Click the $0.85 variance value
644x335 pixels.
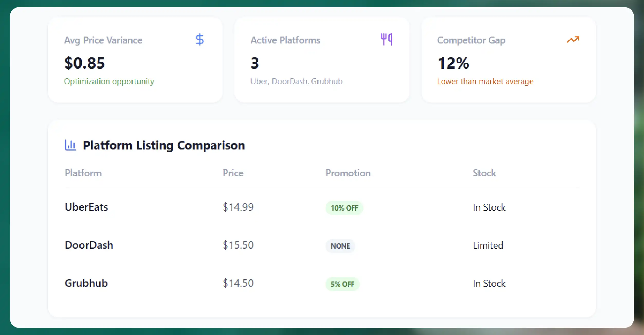click(x=85, y=63)
